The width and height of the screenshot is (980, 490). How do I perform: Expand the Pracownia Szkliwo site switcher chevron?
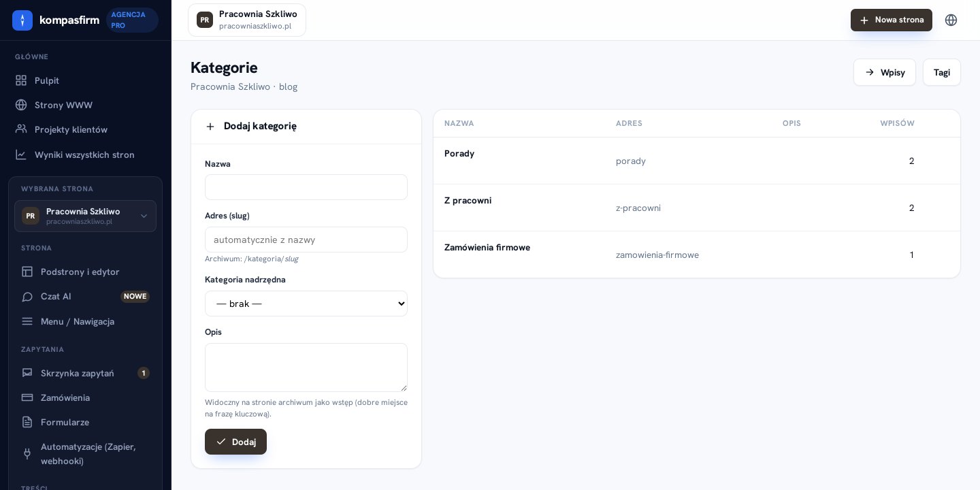tap(144, 216)
